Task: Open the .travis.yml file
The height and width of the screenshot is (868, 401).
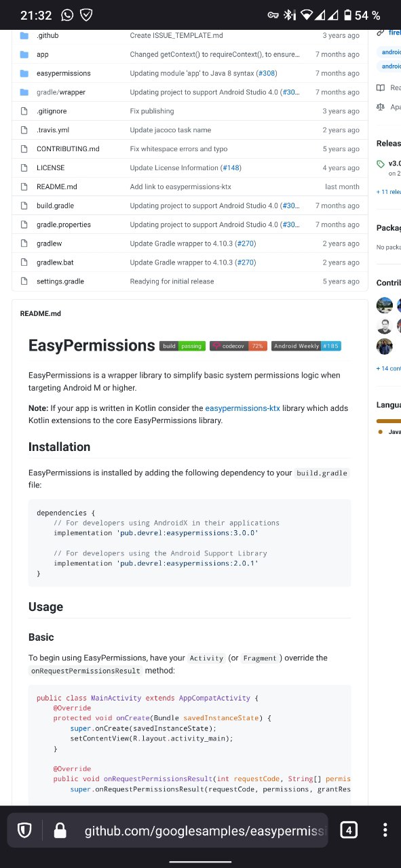Action: click(53, 130)
